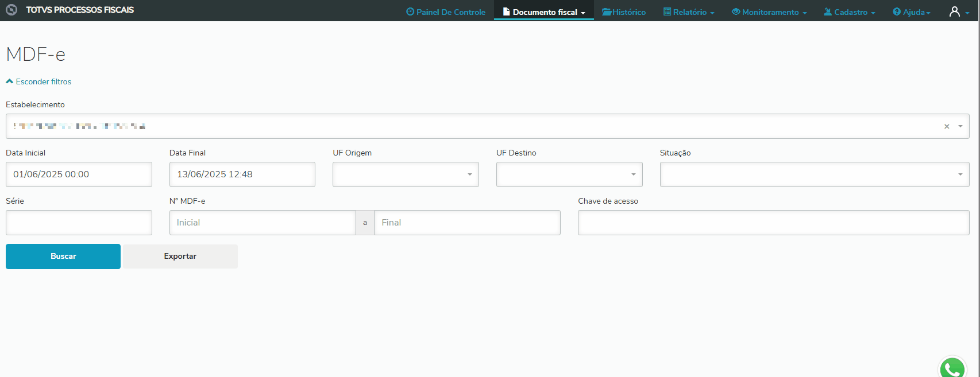This screenshot has height=377, width=980.
Task: Focus the N° MDF-e Inicial field
Action: click(263, 223)
